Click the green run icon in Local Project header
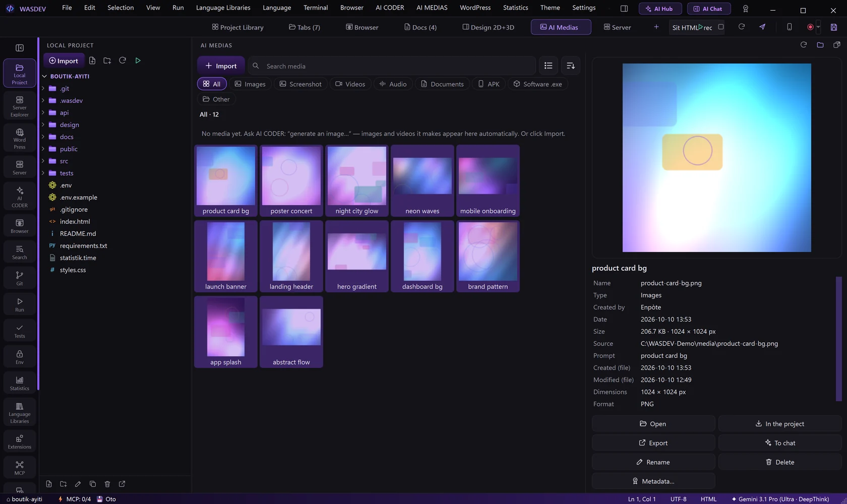 138,60
